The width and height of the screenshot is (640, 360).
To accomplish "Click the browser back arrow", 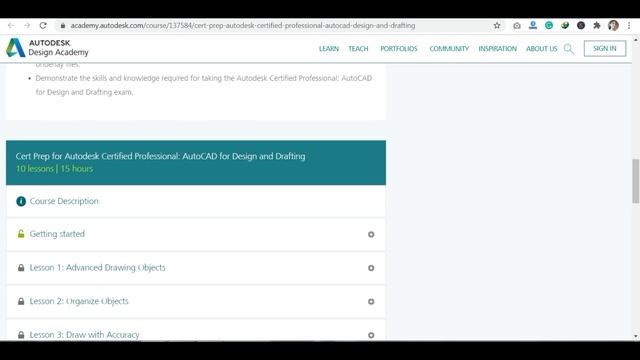I will point(11,25).
